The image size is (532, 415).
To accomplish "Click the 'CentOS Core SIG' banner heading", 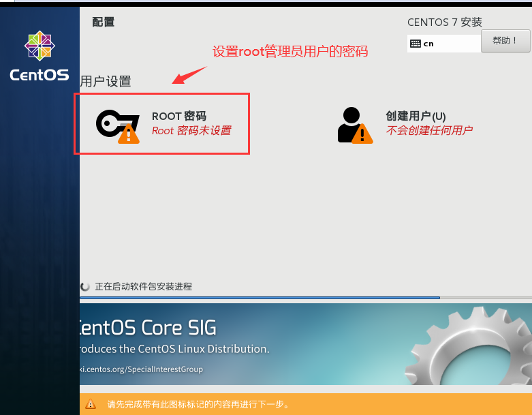I will [148, 328].
